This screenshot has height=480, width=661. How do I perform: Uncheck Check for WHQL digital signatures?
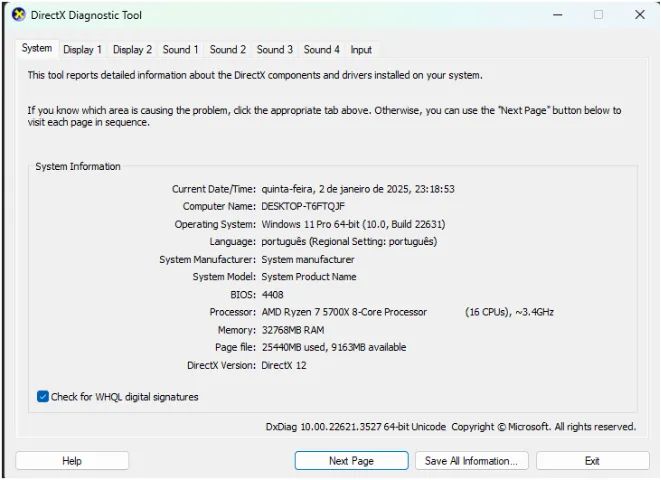43,397
